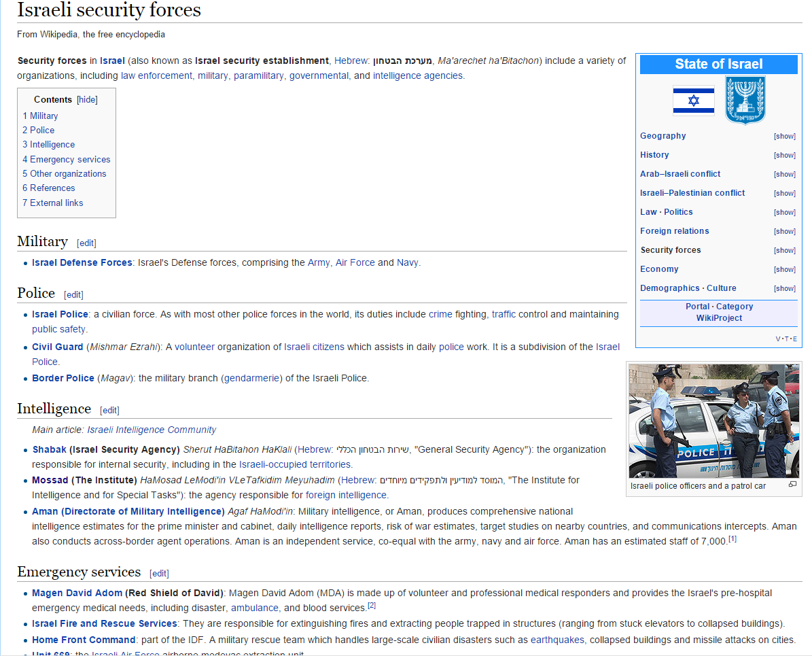812x656 pixels.
Task: Jump to 2 Police in contents
Action: [x=38, y=130]
